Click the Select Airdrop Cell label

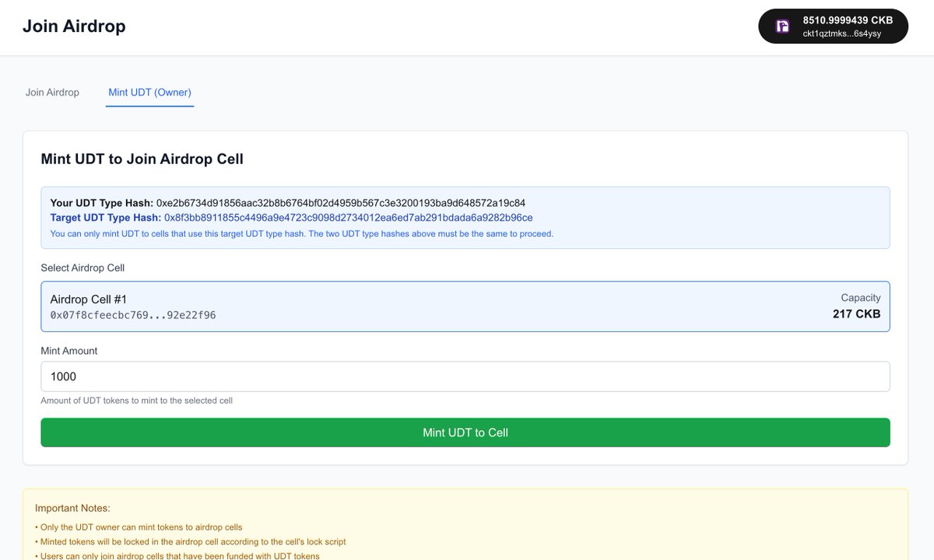coord(82,267)
